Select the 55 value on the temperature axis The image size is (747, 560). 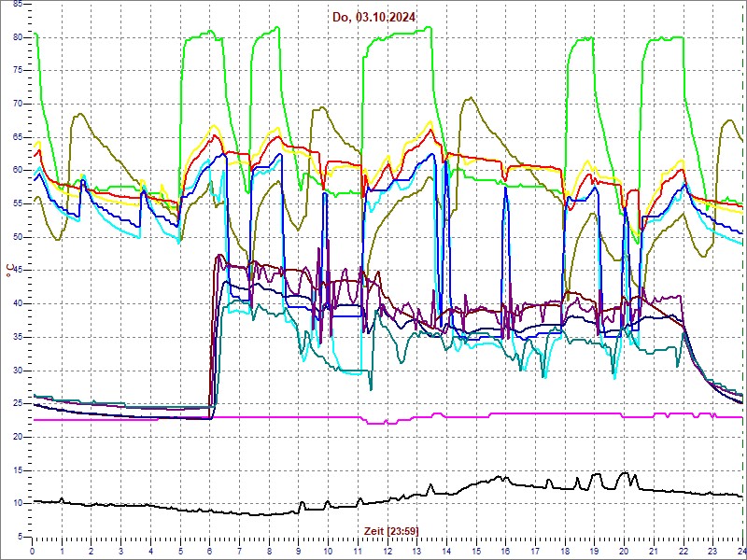pos(16,203)
